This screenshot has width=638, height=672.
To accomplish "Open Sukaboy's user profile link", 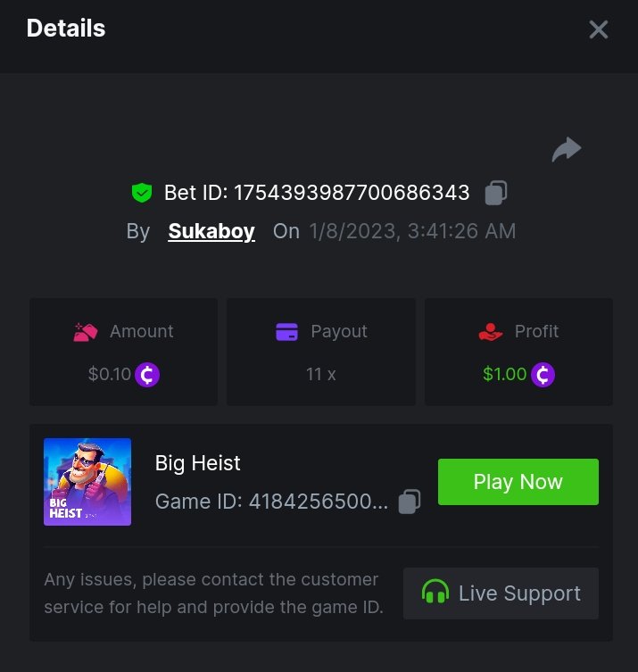I will coord(211,231).
